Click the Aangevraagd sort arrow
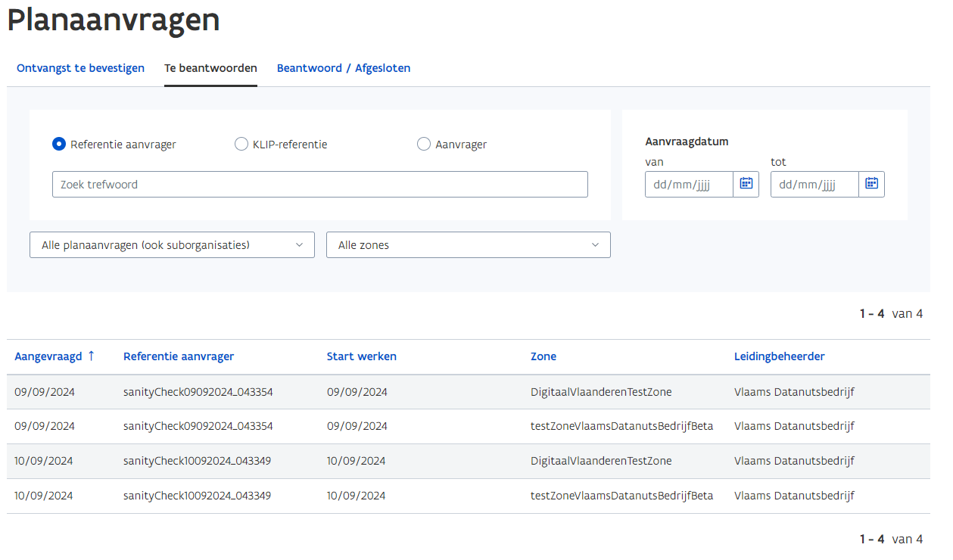The width and height of the screenshot is (953, 560). click(x=92, y=356)
